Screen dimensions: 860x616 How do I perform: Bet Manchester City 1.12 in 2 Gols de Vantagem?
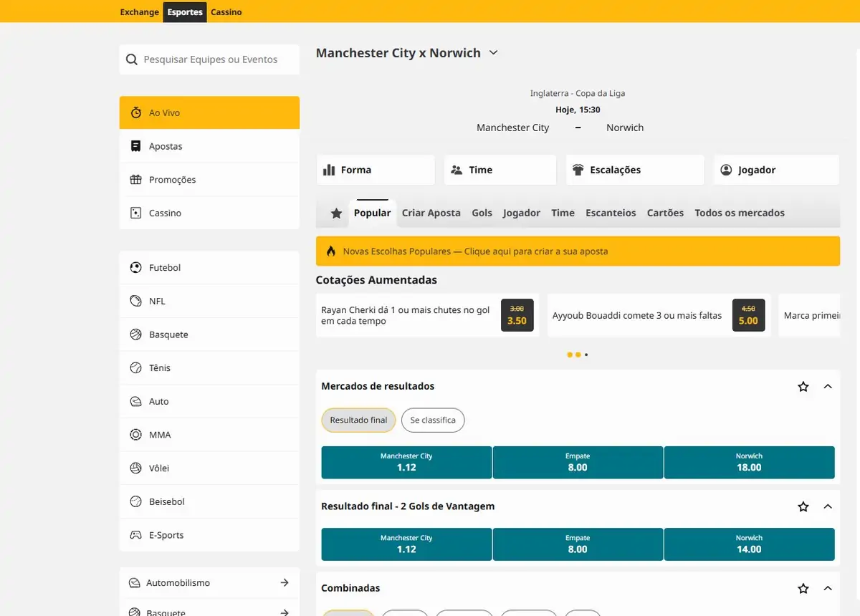tap(406, 544)
